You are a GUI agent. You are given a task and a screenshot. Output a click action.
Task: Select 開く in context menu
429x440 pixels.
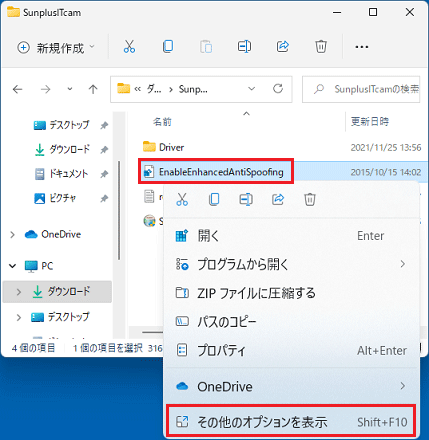291,236
